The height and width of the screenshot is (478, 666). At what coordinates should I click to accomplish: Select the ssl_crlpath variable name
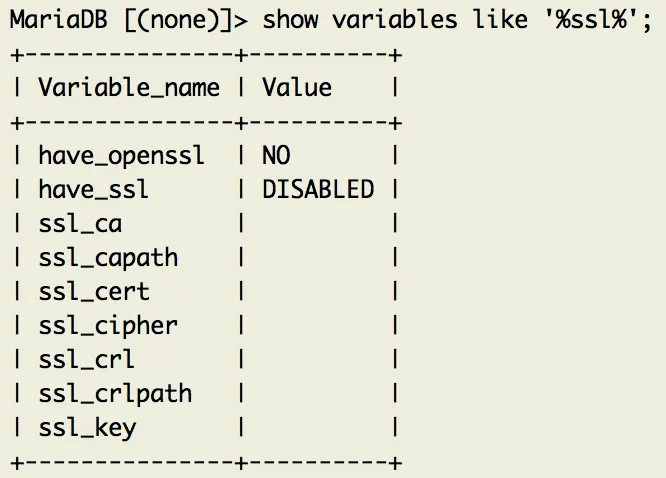(x=115, y=394)
